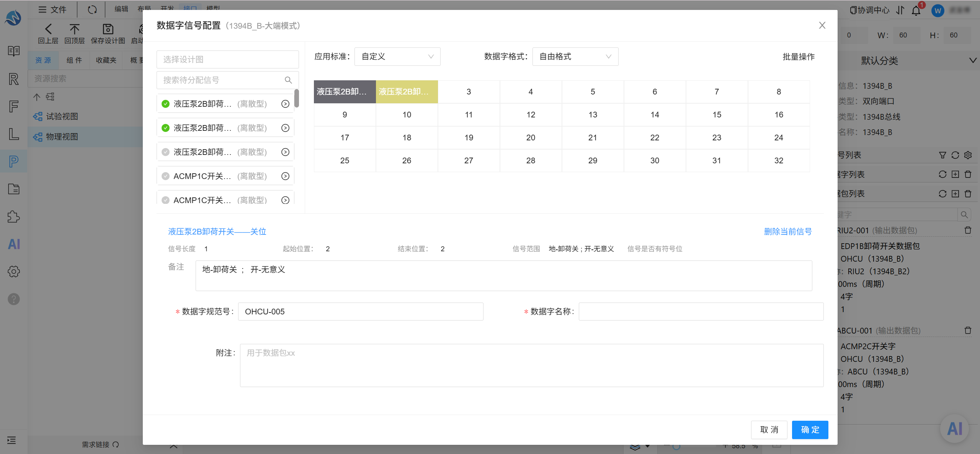
Task: Click the plugin puzzle icon in sidebar
Action: tap(14, 216)
